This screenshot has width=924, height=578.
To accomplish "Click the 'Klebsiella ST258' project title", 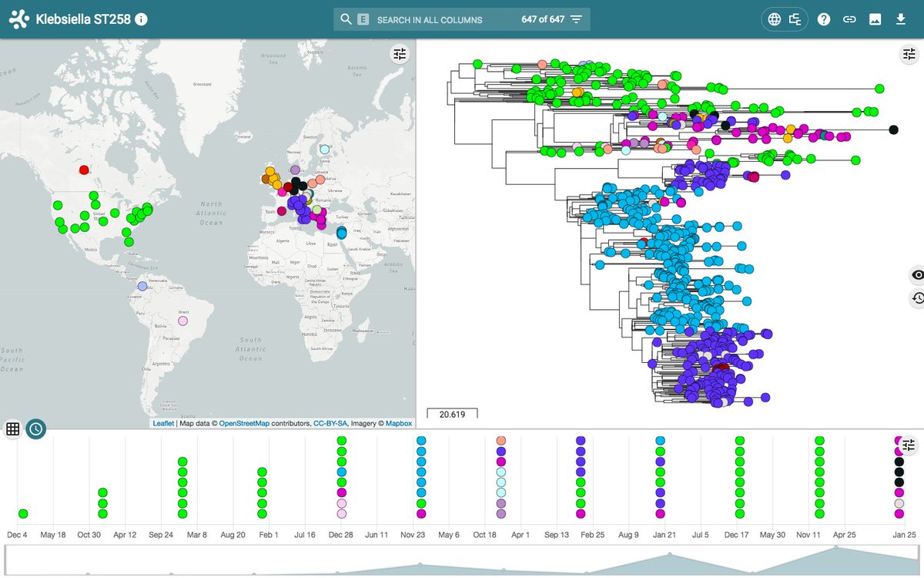I will pos(83,20).
